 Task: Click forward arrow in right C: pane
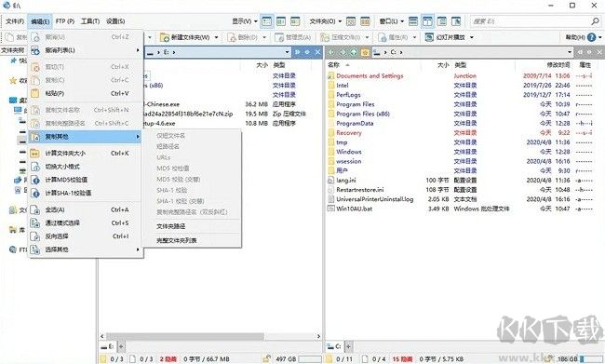click(x=343, y=52)
